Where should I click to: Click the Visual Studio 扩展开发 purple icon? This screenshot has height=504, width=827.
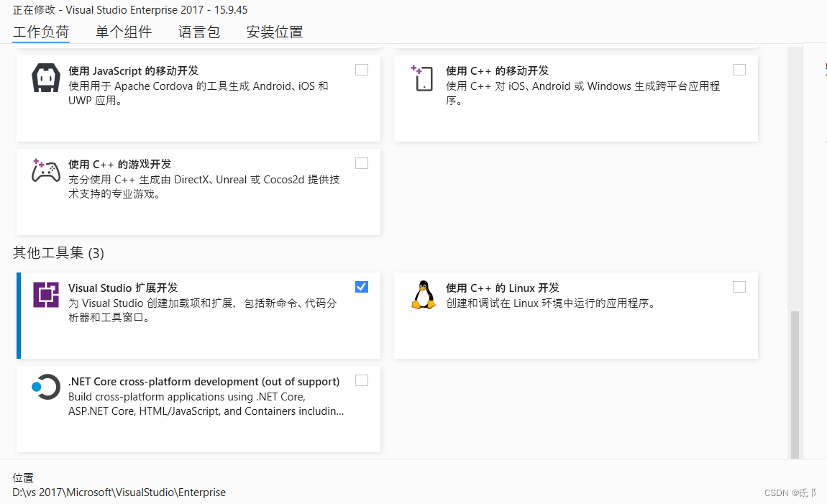46,295
